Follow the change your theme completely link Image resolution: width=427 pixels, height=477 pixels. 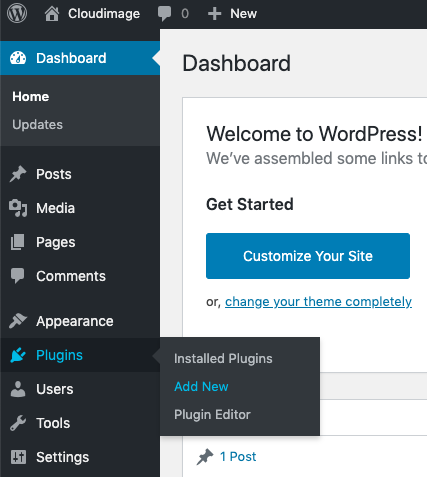pos(318,302)
